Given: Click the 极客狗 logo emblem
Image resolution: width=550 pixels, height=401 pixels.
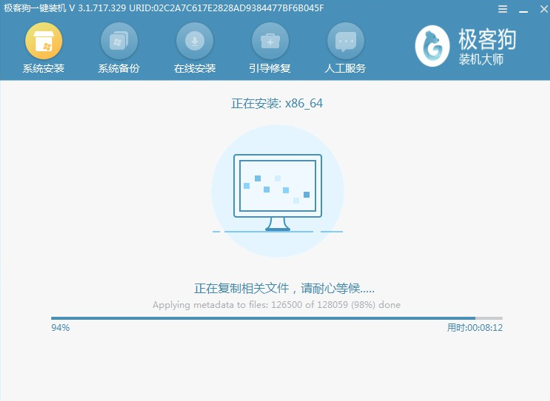Looking at the screenshot, I should (x=432, y=46).
